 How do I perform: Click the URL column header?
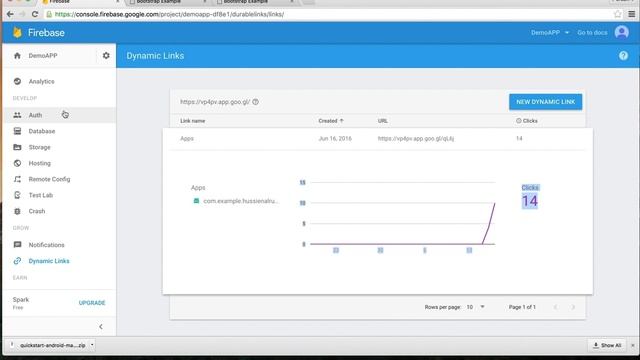coord(382,121)
